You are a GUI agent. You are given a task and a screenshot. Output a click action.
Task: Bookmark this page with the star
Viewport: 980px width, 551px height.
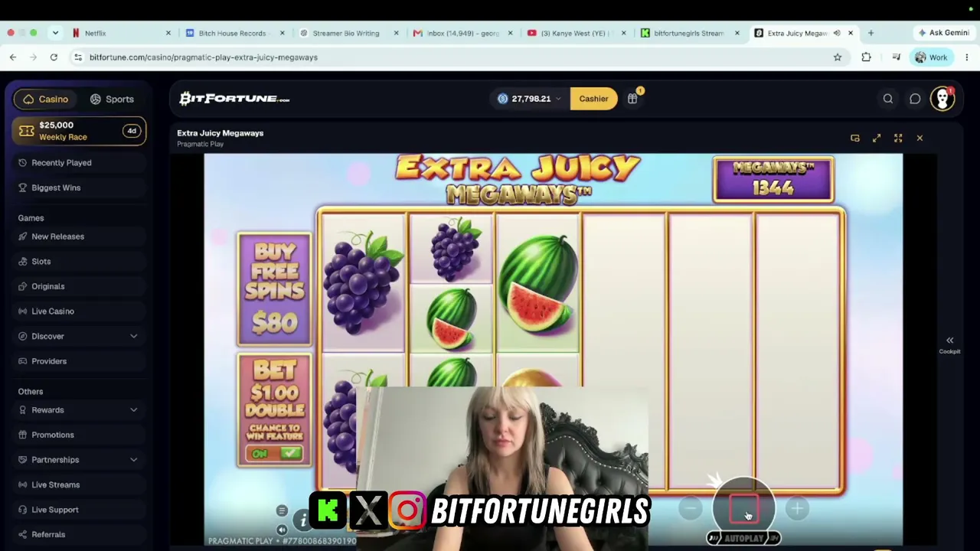838,57
